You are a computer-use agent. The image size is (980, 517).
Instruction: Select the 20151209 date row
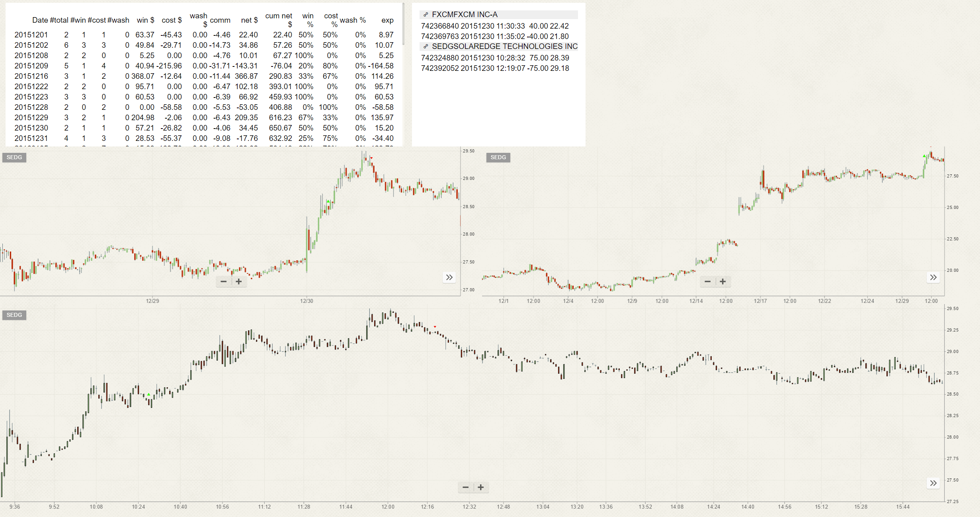[x=204, y=66]
